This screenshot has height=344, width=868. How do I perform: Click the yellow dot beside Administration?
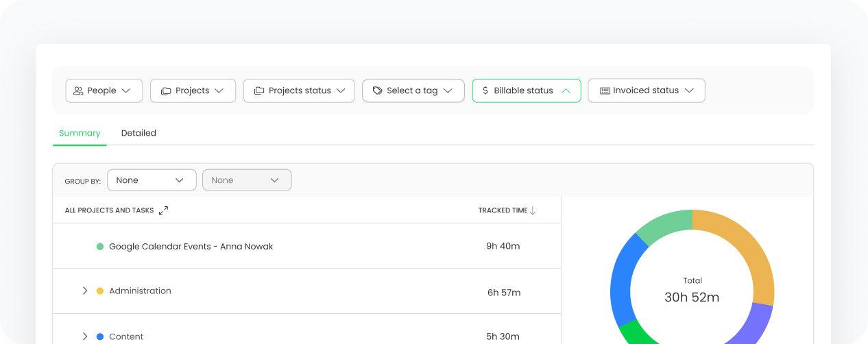tap(100, 291)
